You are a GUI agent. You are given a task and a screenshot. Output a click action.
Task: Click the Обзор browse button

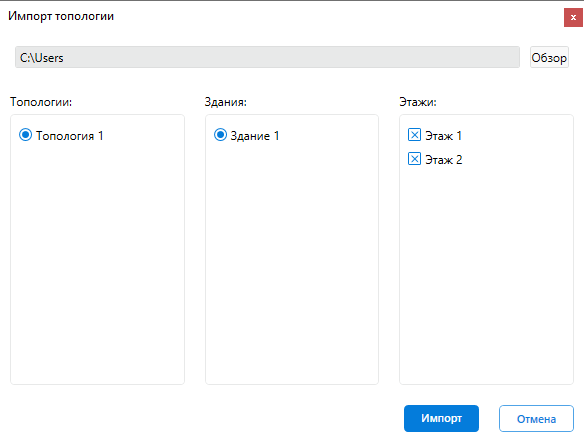[549, 57]
